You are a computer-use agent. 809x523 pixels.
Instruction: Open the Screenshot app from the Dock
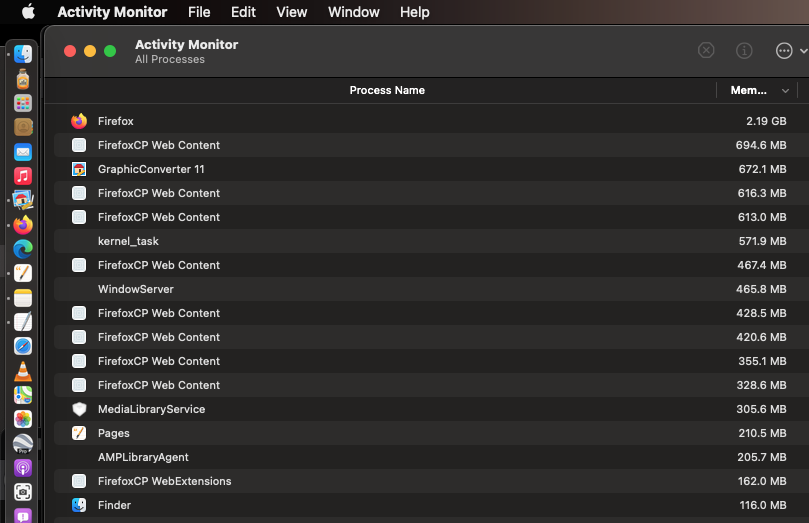pyautogui.click(x=23, y=492)
